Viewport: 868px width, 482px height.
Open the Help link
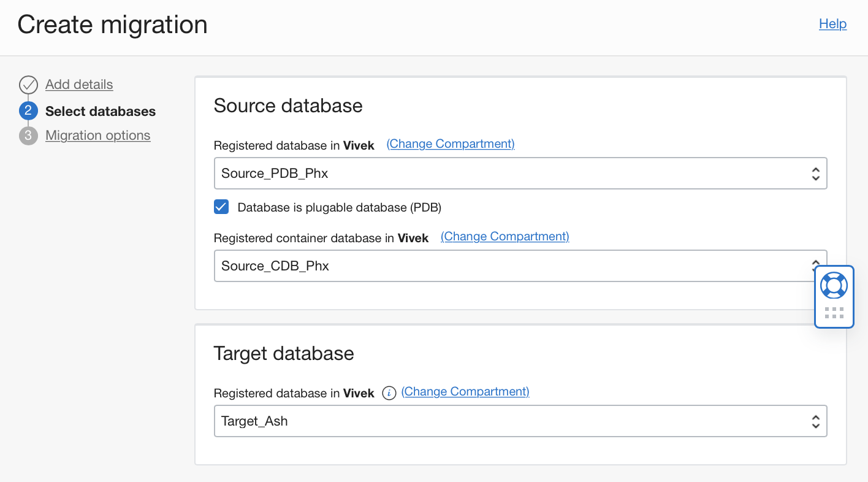[x=832, y=24]
